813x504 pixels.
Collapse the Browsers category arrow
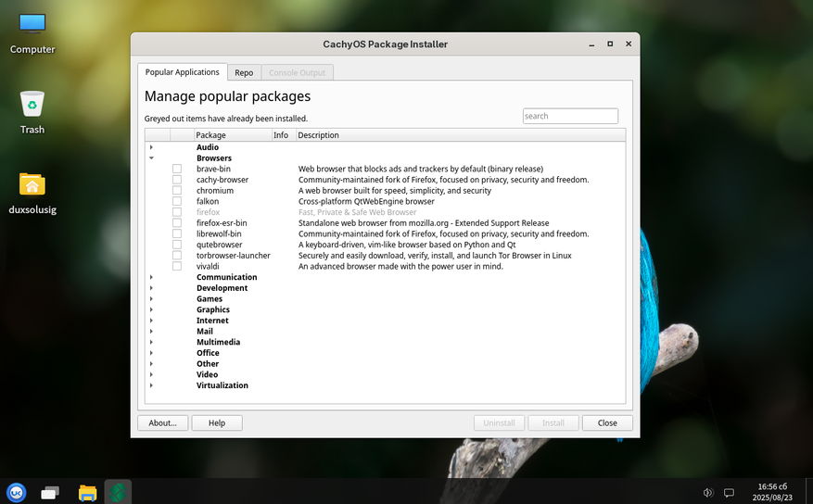(151, 158)
